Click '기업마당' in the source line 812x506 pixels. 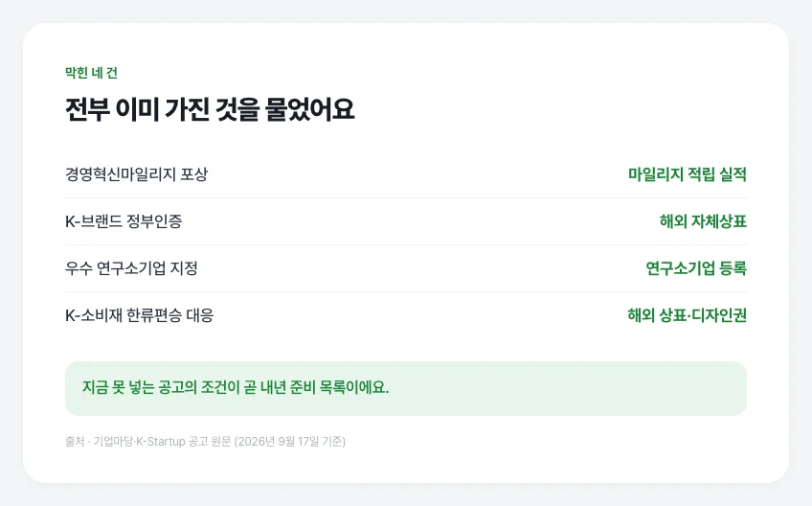click(113, 441)
